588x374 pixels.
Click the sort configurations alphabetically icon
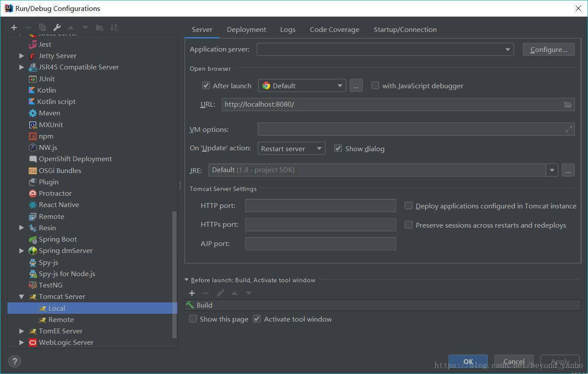pos(114,28)
